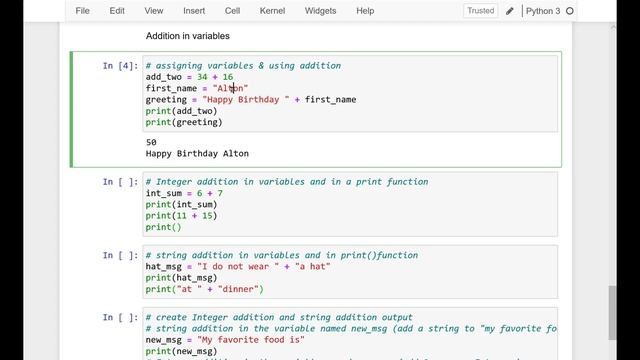Click the new_msg = "My favorite food is" line

pyautogui.click(x=225, y=340)
